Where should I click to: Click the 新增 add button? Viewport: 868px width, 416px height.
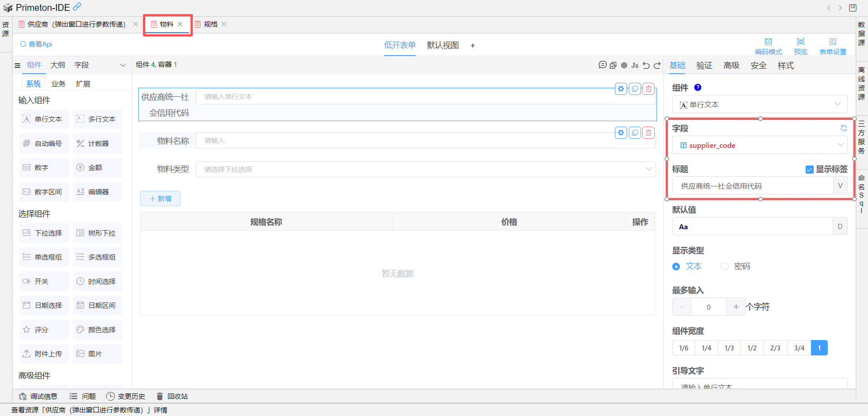[x=160, y=199]
